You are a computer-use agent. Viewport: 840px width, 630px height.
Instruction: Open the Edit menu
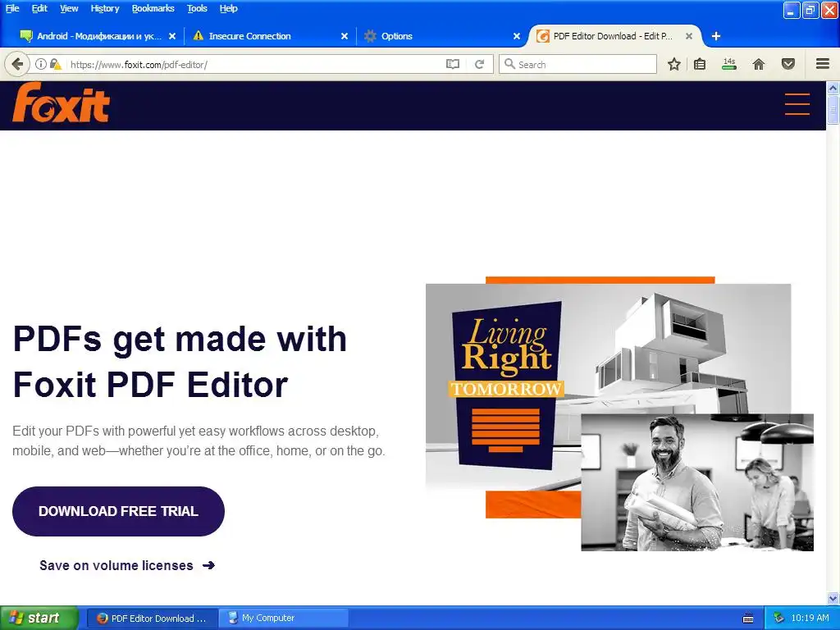point(39,8)
